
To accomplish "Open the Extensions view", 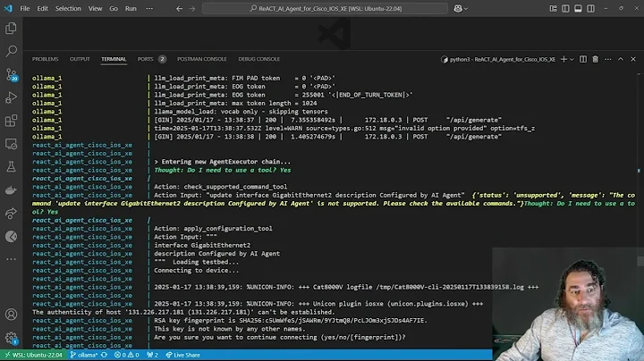I will 11,121.
